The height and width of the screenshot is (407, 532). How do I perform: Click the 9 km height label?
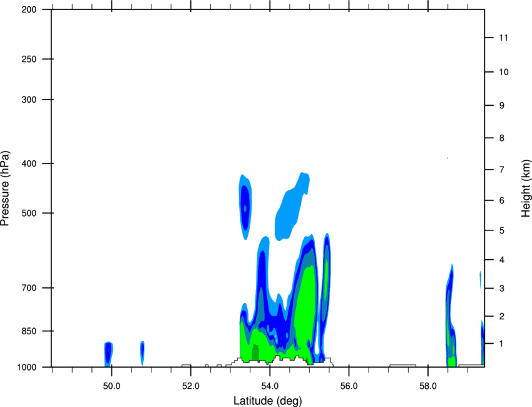tap(502, 106)
